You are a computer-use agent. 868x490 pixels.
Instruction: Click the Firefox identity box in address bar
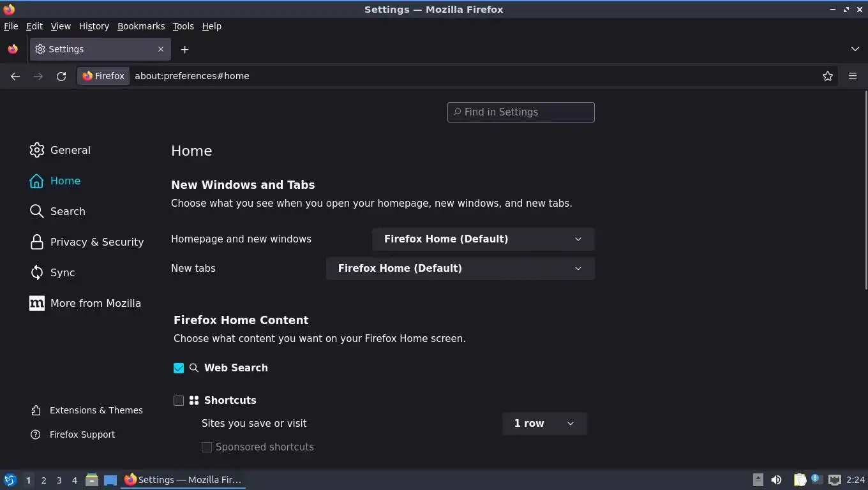(103, 76)
